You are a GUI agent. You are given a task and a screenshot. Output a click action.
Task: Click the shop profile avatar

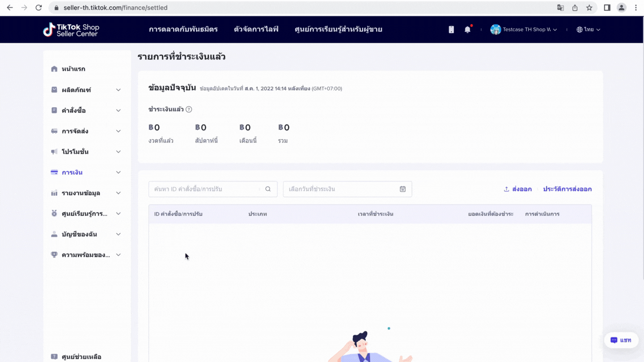click(496, 29)
